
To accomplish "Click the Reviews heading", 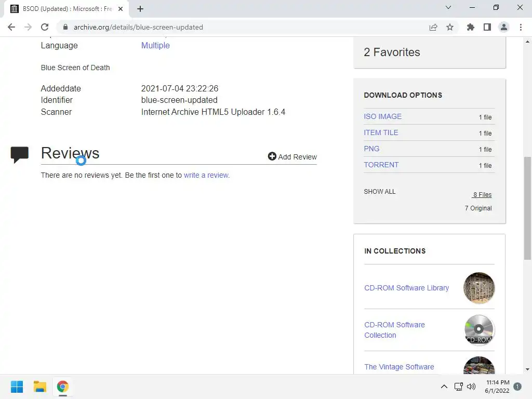I will coord(70,153).
